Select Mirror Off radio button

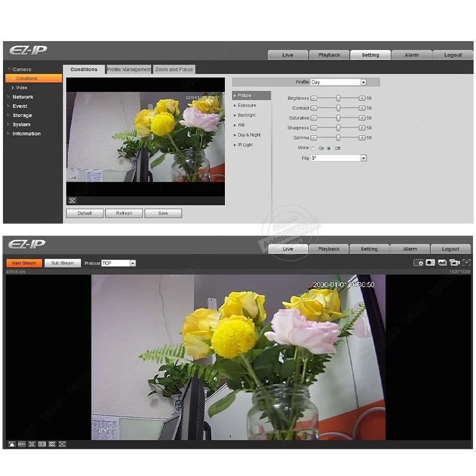click(x=329, y=148)
